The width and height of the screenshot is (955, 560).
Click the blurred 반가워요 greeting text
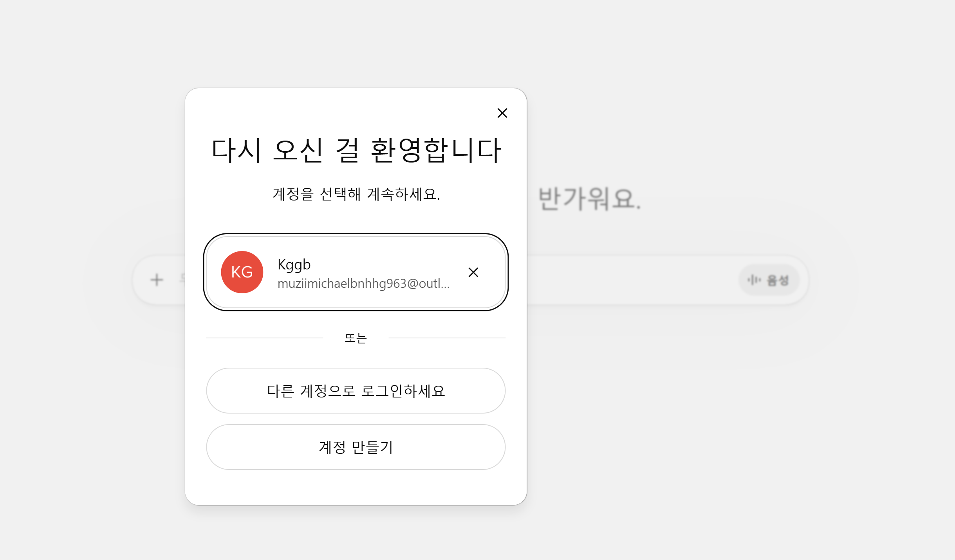(x=589, y=199)
